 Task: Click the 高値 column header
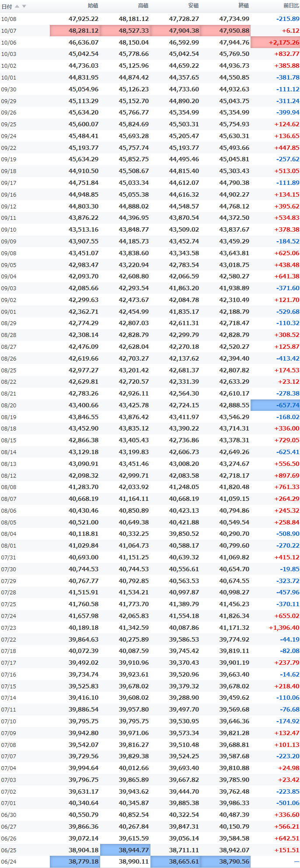(143, 6)
